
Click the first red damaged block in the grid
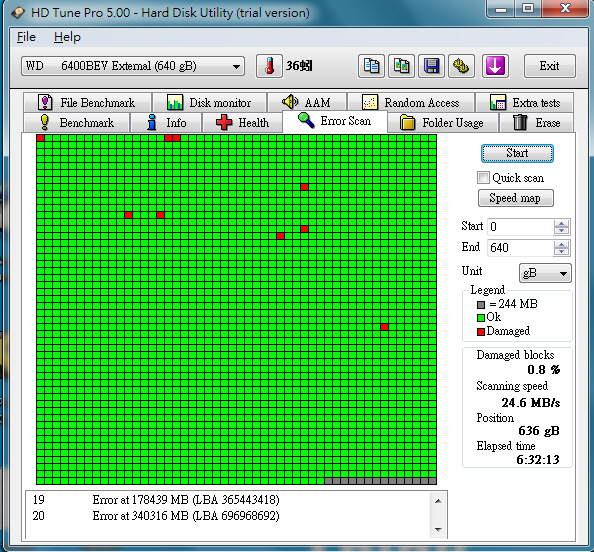tap(41, 138)
